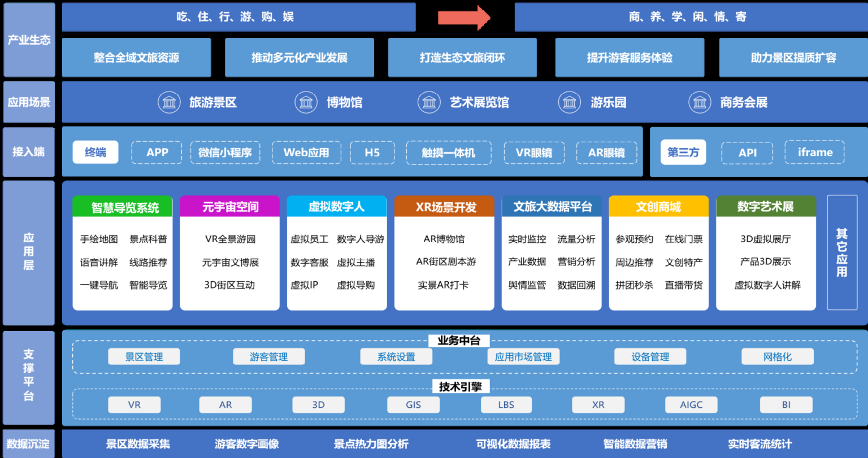Click the 旅游景区 museum icon
Image resolution: width=868 pixels, height=458 pixels.
tap(169, 102)
